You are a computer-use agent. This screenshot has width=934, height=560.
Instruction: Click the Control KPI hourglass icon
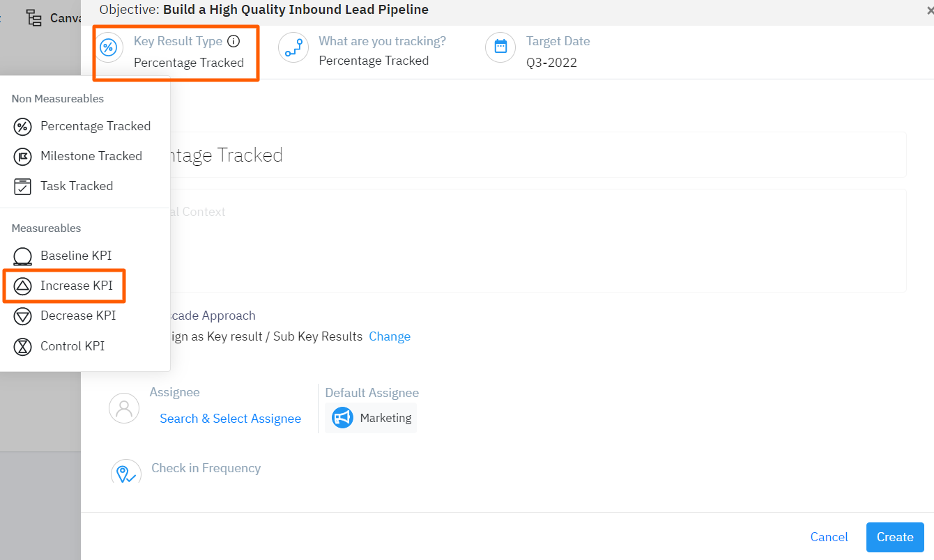pyautogui.click(x=23, y=346)
